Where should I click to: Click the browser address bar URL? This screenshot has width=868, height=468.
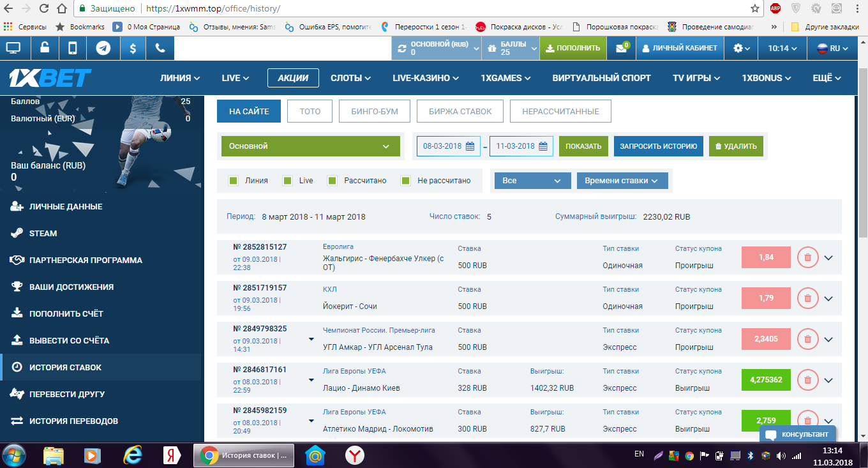point(213,9)
